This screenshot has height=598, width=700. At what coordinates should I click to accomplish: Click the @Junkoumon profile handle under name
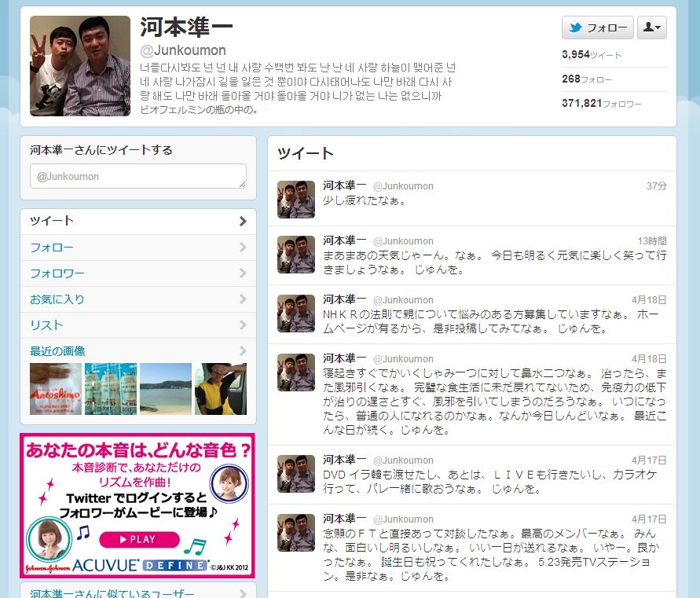pyautogui.click(x=183, y=50)
